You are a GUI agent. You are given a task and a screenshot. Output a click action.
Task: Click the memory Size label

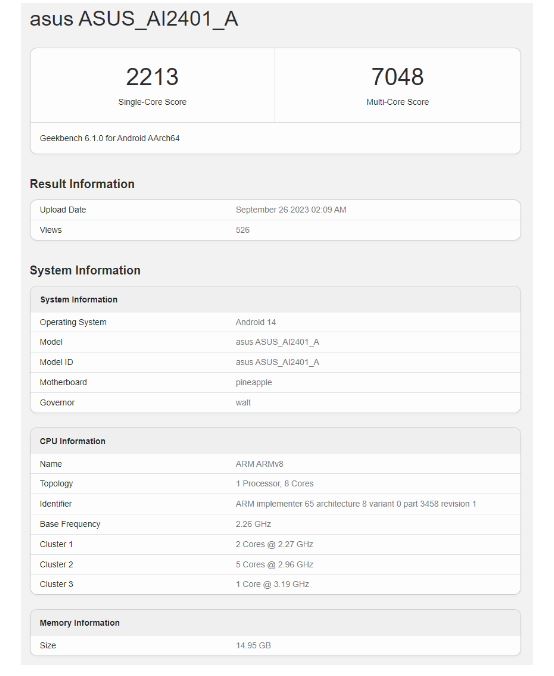[x=48, y=646]
